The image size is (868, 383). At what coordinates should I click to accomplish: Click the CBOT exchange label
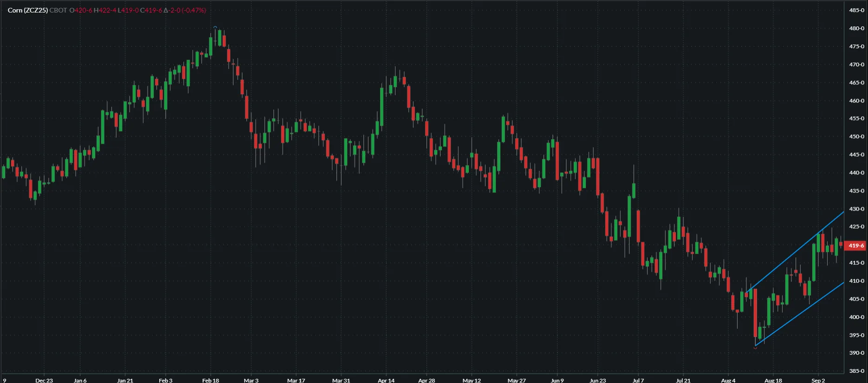point(58,10)
